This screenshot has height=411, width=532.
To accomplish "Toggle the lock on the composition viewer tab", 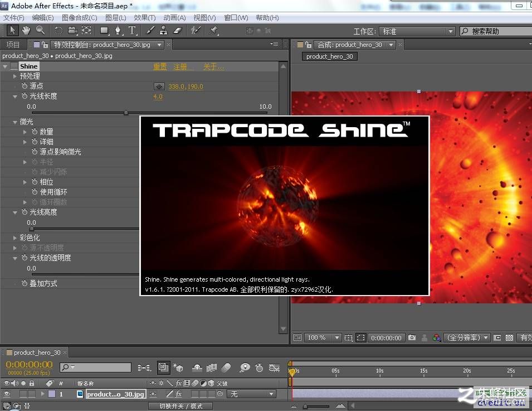I will (308, 45).
